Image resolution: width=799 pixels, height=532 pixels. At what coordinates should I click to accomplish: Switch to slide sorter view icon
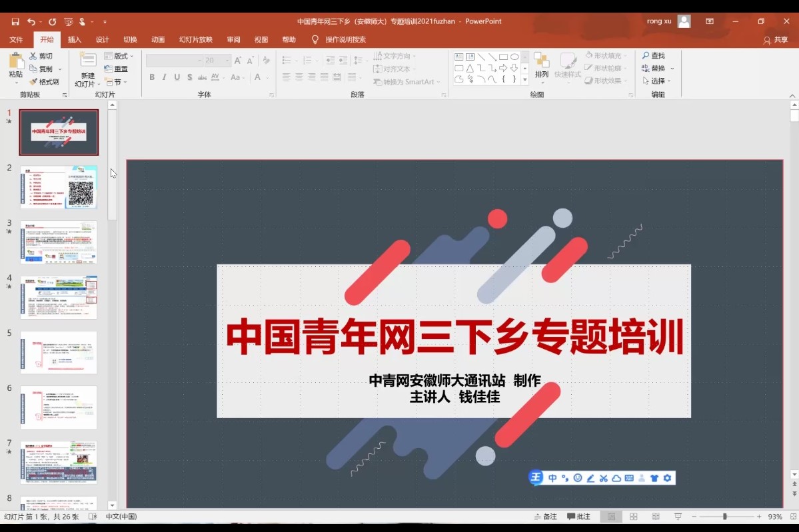tap(634, 517)
